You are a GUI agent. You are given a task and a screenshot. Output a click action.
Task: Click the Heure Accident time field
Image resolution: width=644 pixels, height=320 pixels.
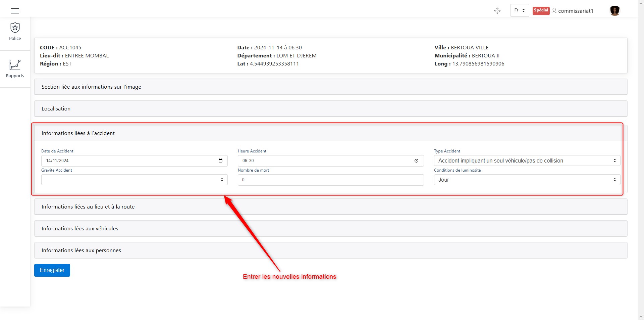[331, 161]
